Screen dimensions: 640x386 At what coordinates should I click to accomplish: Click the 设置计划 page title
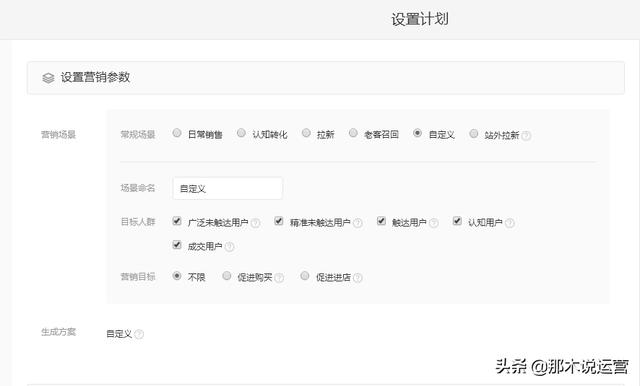(x=420, y=19)
